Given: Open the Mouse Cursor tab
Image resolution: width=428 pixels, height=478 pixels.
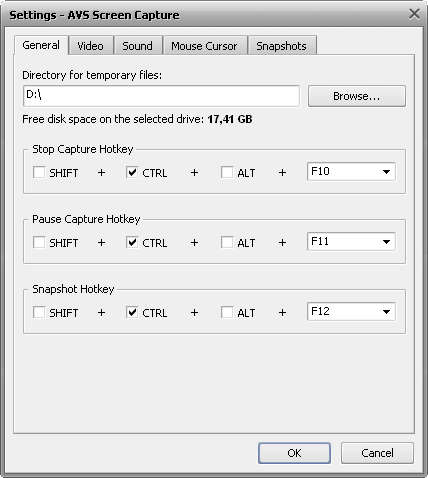Looking at the screenshot, I should pos(204,46).
